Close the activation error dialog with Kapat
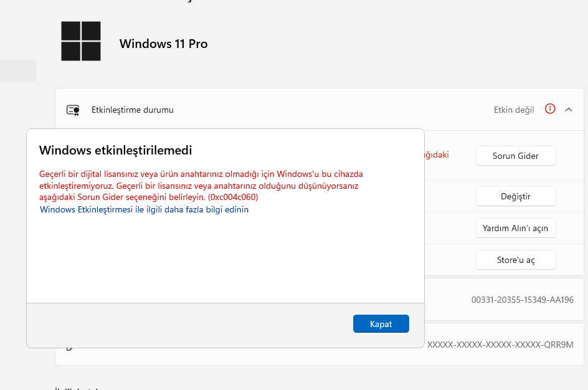 click(x=381, y=323)
